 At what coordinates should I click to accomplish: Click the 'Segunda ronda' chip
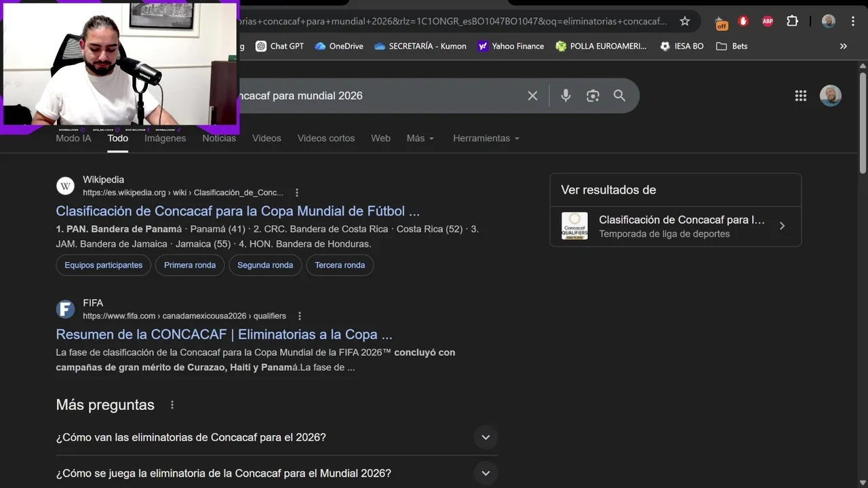[265, 265]
